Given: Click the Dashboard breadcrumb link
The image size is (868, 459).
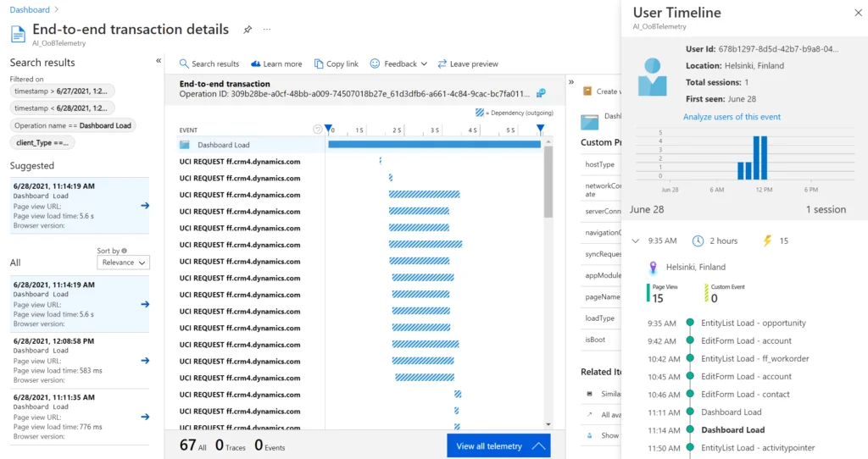Looking at the screenshot, I should [29, 10].
